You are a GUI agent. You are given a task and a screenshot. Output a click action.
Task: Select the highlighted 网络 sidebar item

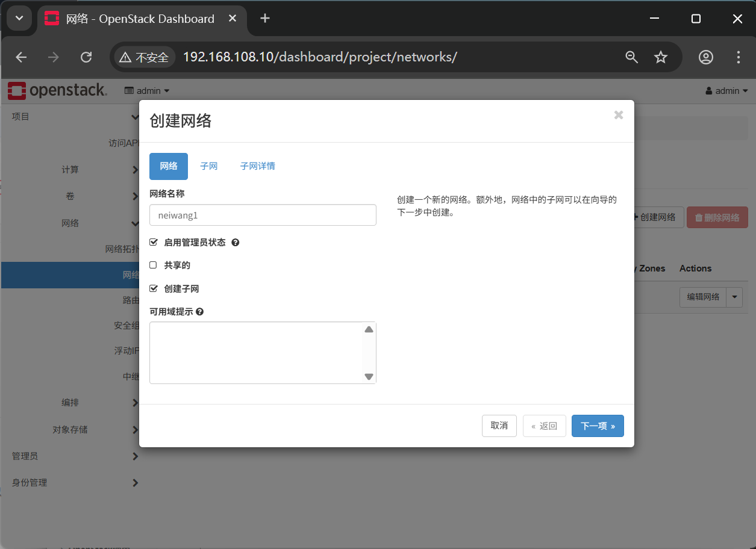(x=70, y=275)
